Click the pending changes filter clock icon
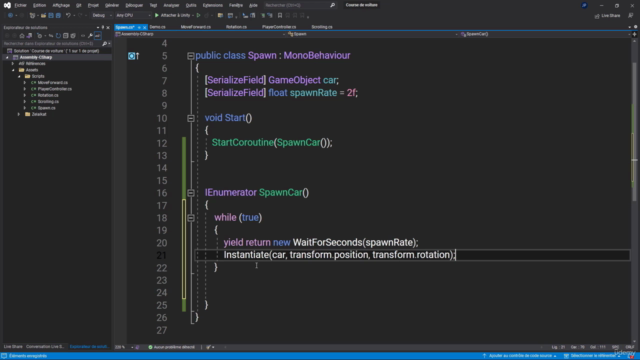This screenshot has height=360, width=640. pos(40,36)
